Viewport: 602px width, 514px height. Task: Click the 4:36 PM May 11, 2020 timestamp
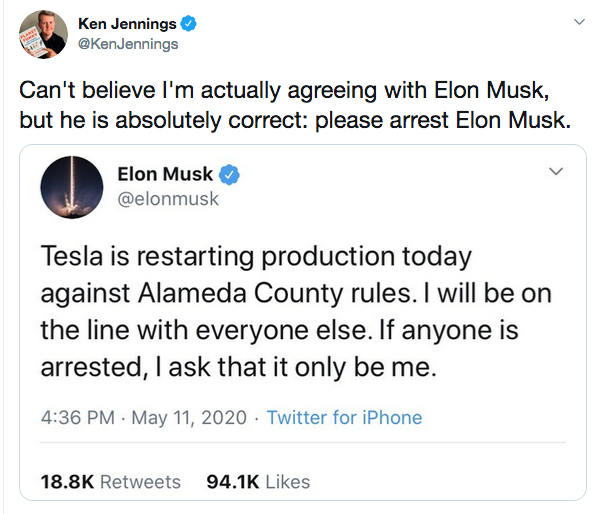pyautogui.click(x=144, y=417)
